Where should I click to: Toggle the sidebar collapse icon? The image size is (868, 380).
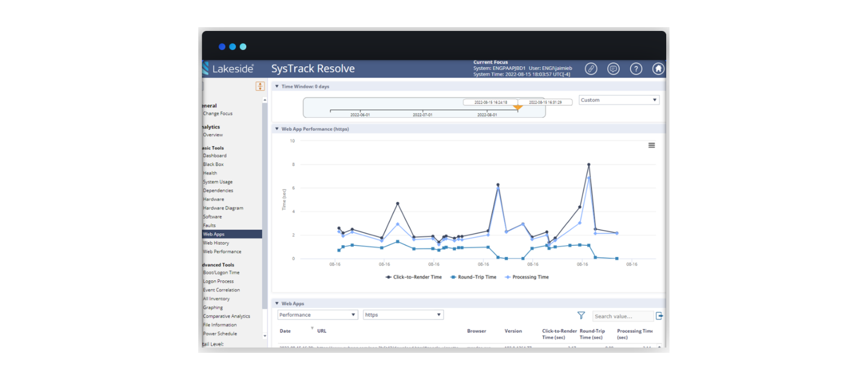260,86
